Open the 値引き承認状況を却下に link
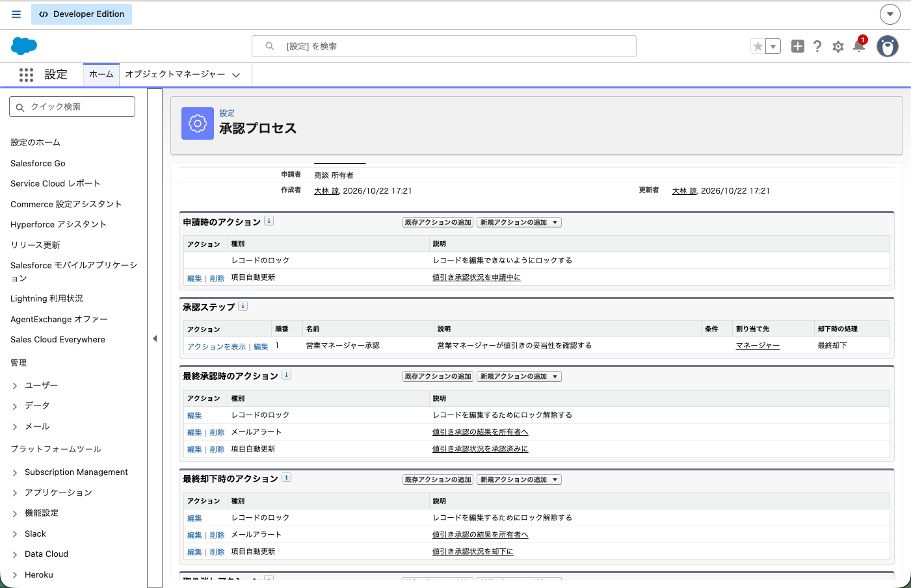 pyautogui.click(x=473, y=552)
